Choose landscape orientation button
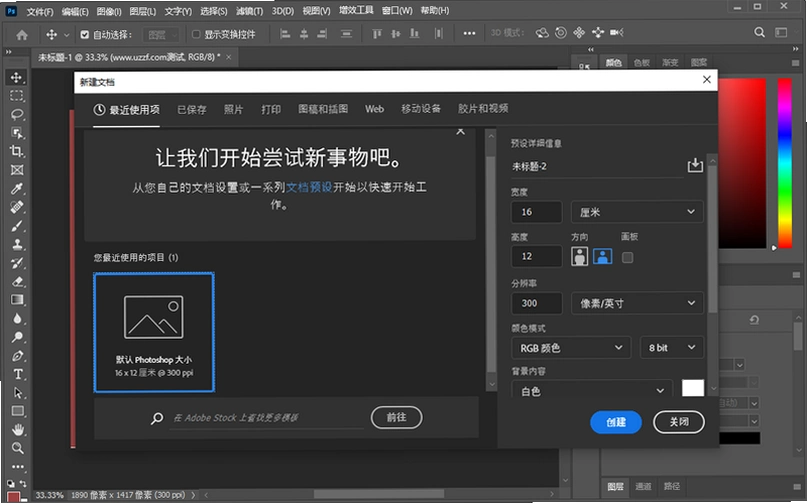 tap(603, 256)
